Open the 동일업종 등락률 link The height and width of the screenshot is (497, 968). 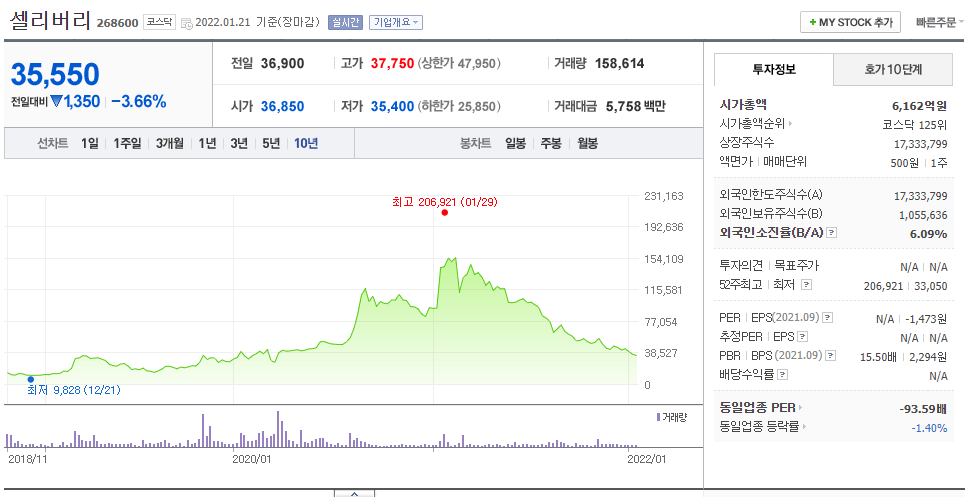tap(762, 427)
